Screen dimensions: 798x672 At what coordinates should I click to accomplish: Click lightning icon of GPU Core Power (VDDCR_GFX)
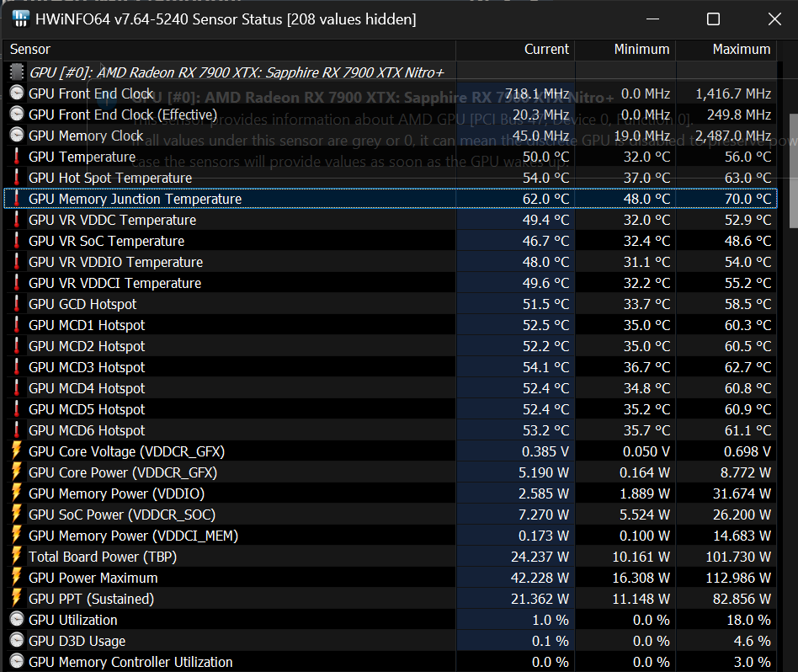pyautogui.click(x=17, y=472)
